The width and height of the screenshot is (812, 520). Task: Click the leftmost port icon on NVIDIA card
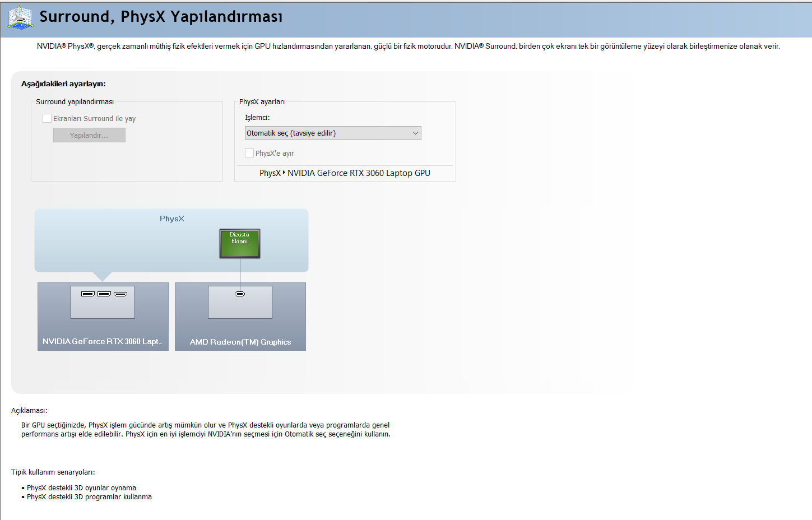[x=88, y=294]
